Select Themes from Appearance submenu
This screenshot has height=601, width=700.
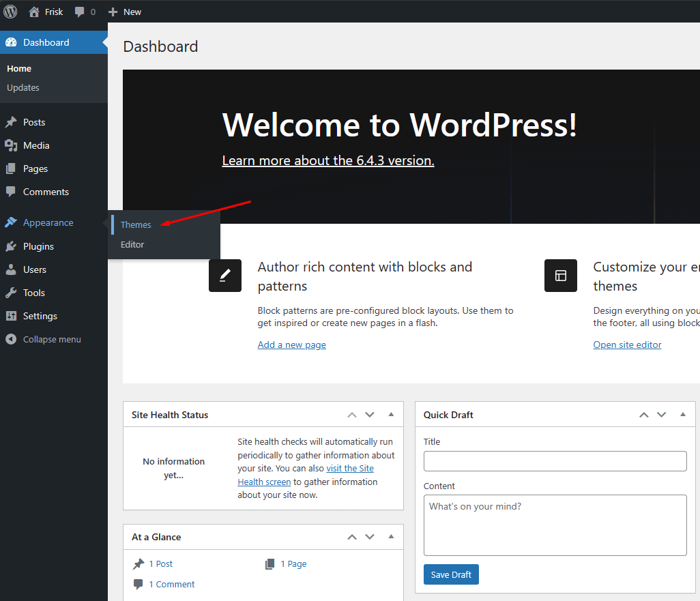coord(136,224)
